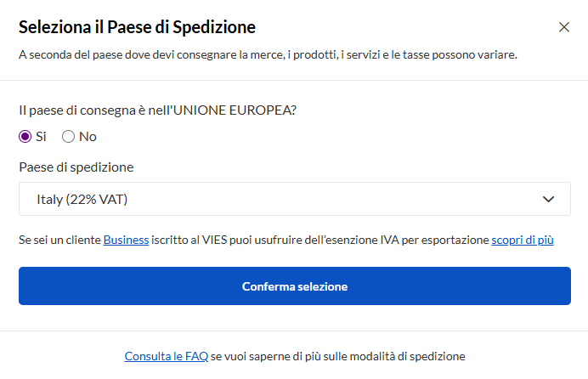Screen dimensions: 588x379
Task: Click the 'No' option label text
Action: point(88,136)
